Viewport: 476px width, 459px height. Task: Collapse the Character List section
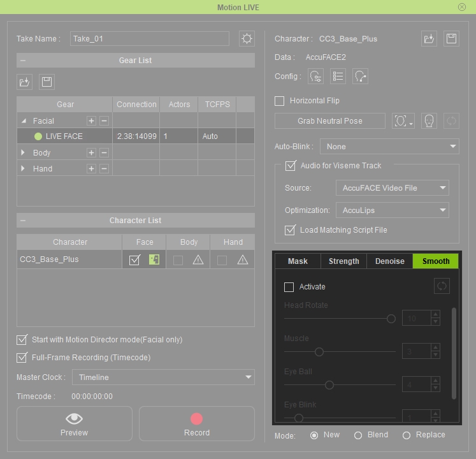tap(23, 220)
